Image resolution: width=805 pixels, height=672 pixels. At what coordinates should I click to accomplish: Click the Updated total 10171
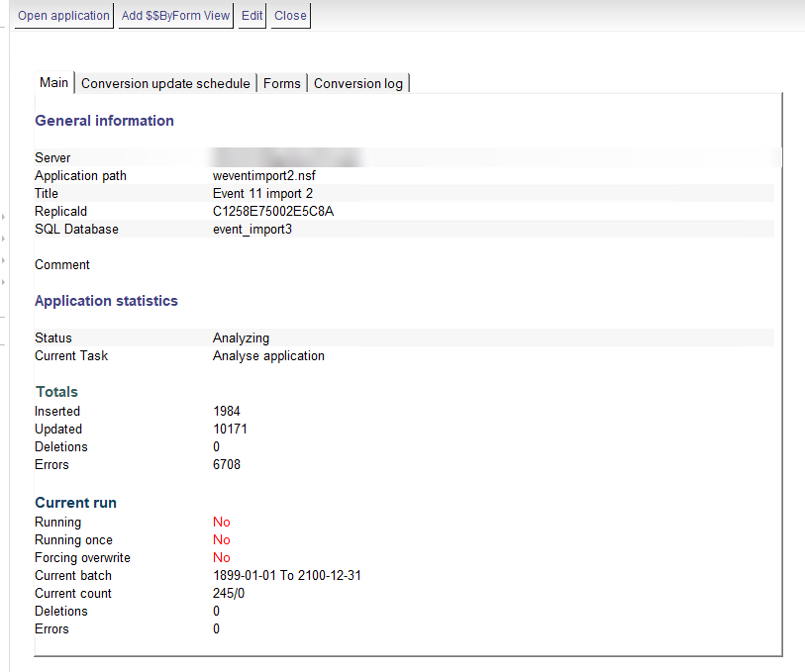(230, 429)
